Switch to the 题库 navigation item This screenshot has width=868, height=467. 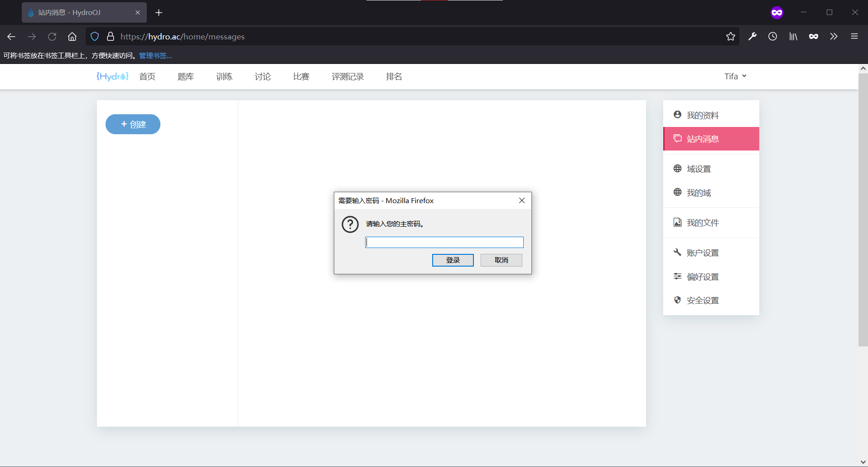click(185, 76)
